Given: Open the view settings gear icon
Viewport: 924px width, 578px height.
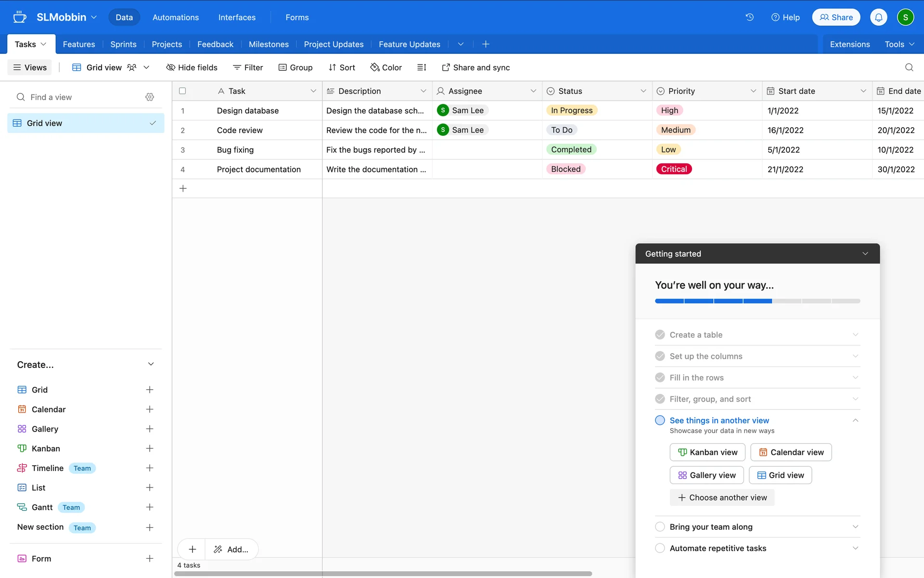Looking at the screenshot, I should coord(150,97).
